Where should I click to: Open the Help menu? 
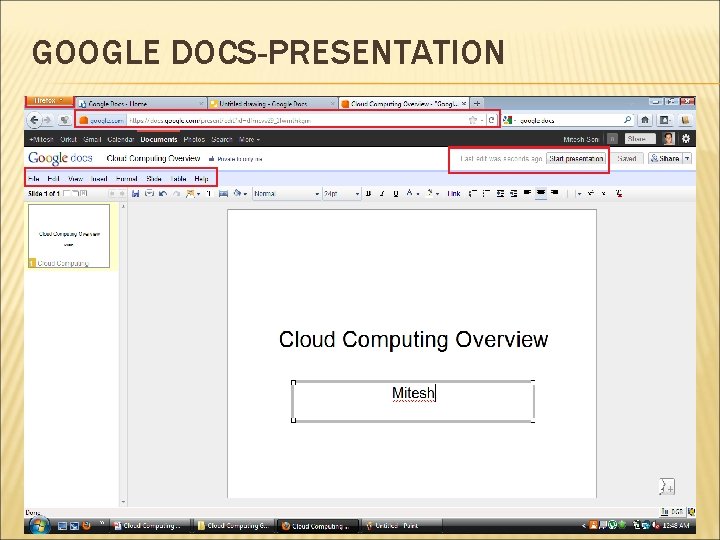click(201, 179)
